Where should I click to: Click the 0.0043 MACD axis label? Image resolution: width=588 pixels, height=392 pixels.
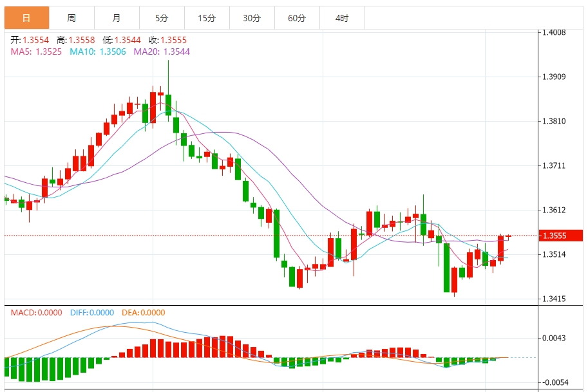[554, 338]
